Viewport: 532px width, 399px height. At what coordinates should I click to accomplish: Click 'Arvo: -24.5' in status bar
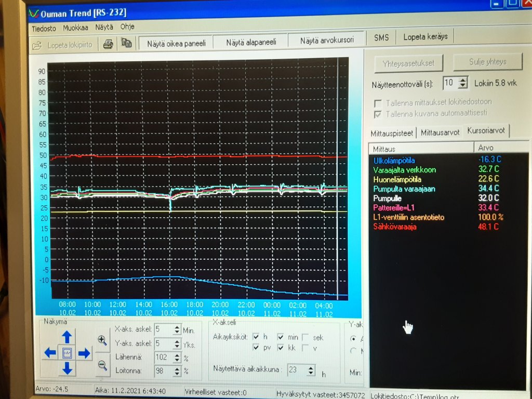pos(51,389)
